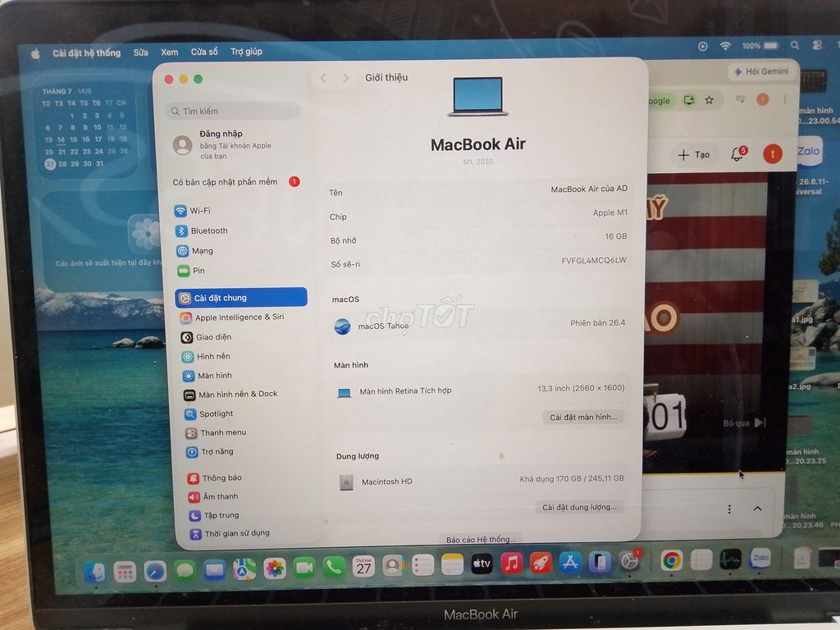
Task: Go back with the left chevron
Action: (323, 78)
